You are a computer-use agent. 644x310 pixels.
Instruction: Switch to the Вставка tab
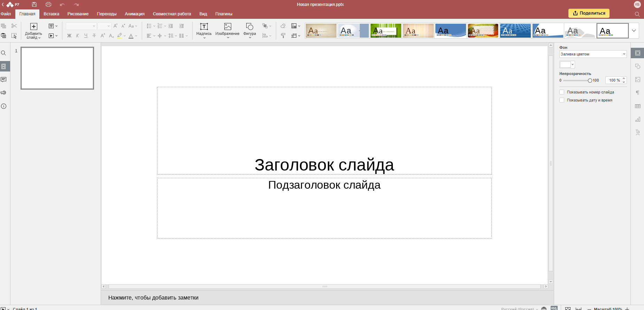51,14
